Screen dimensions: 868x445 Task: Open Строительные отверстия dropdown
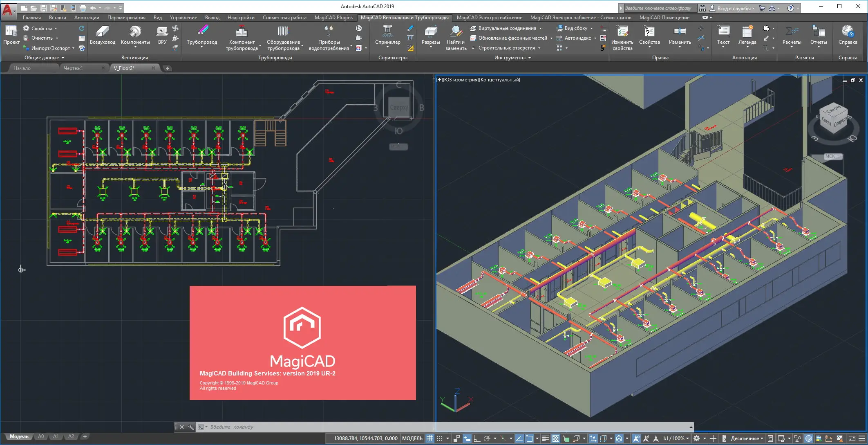point(539,48)
